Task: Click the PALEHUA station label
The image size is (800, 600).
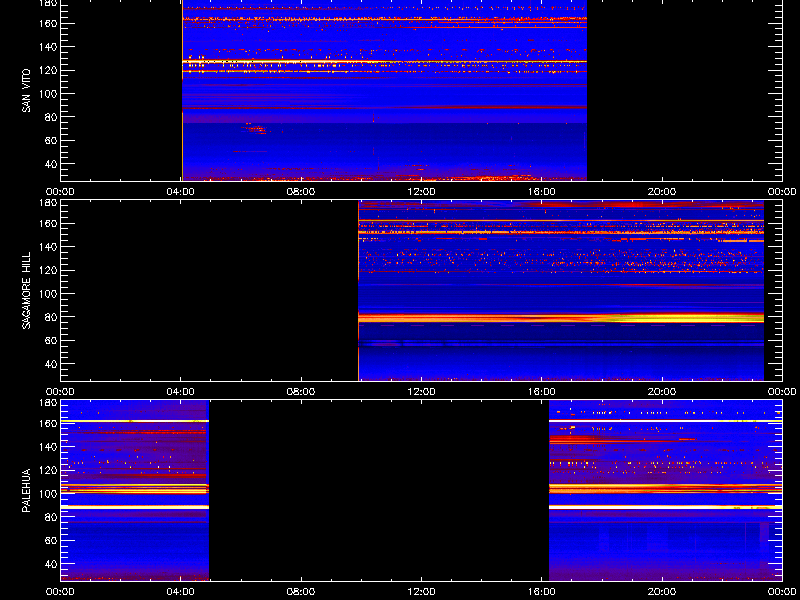Action: coord(26,490)
